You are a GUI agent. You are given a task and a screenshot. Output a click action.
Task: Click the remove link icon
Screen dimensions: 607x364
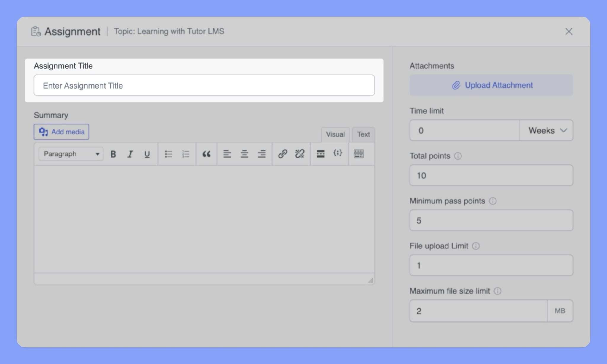(x=300, y=154)
